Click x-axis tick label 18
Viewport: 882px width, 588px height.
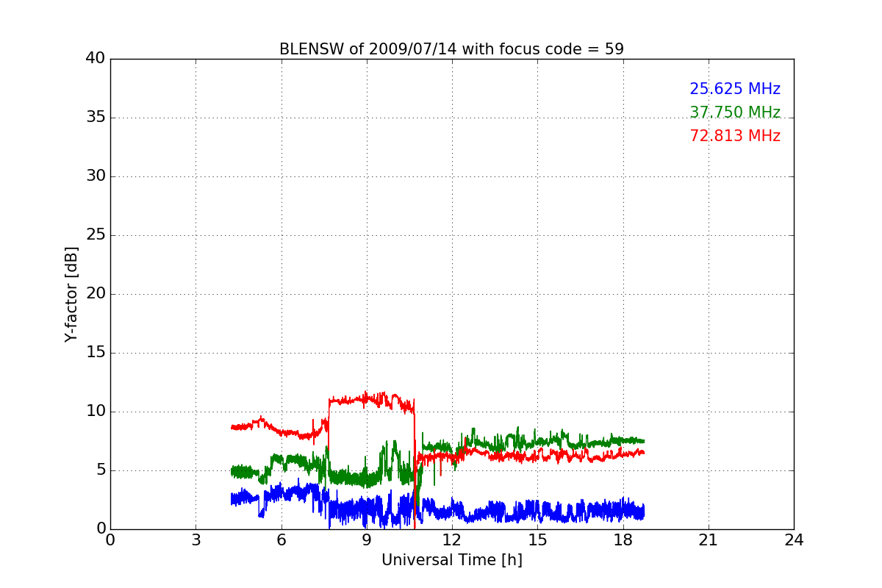pos(623,539)
